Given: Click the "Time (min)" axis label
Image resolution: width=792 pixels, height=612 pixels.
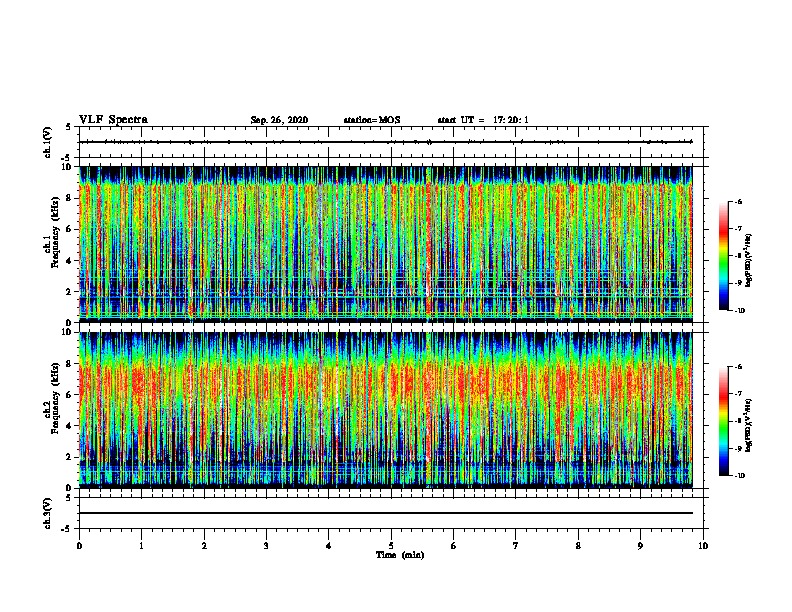Looking at the screenshot, I should click(x=400, y=555).
